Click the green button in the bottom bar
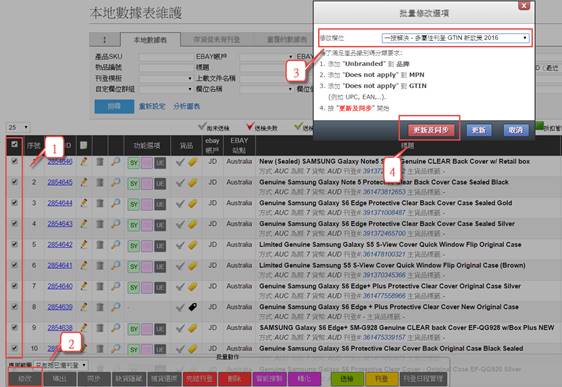 [x=347, y=378]
